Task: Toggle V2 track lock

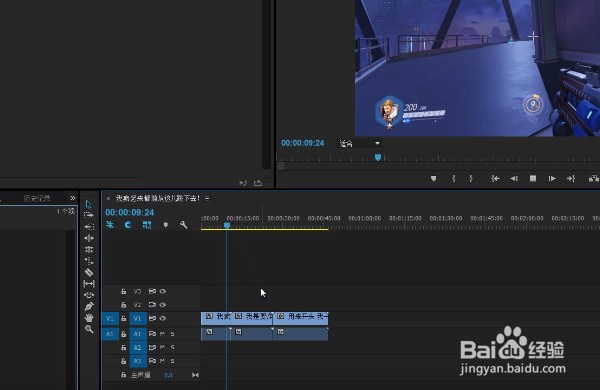Action: coord(124,305)
